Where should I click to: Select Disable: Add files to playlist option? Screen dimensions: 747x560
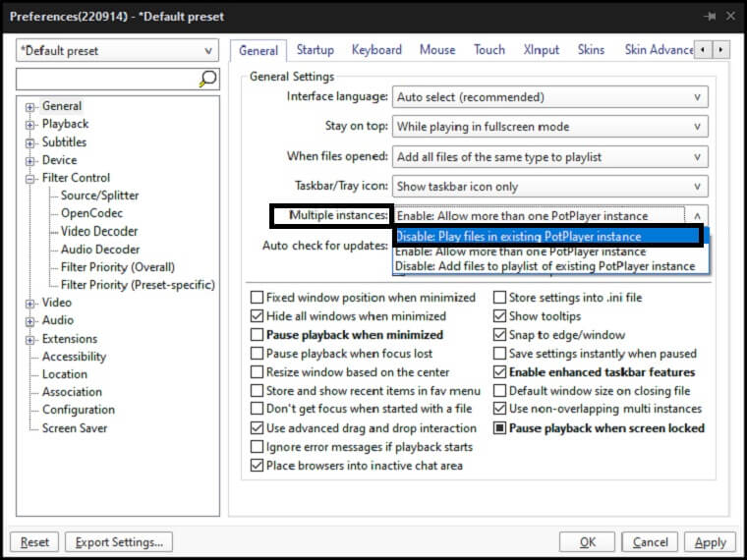[550, 266]
